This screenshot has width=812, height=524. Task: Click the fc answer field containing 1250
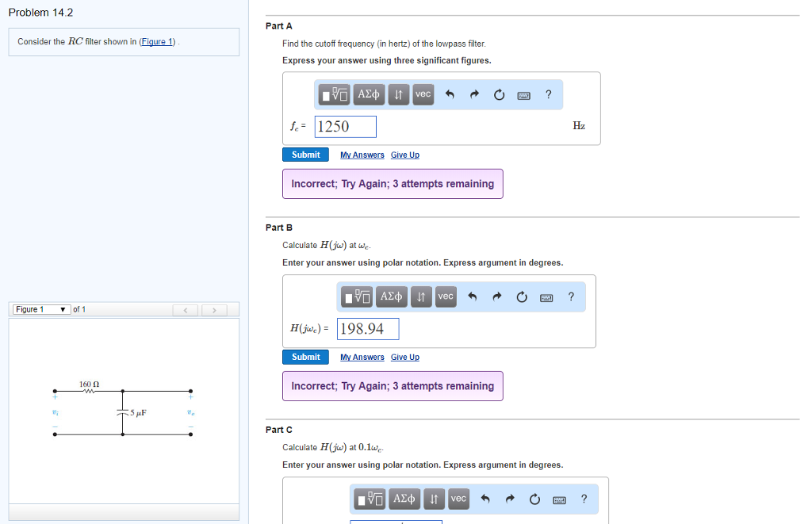tap(346, 127)
